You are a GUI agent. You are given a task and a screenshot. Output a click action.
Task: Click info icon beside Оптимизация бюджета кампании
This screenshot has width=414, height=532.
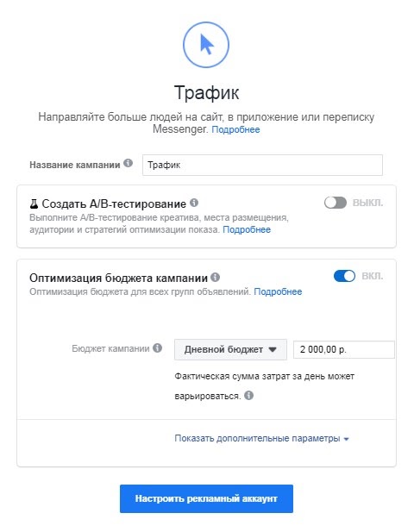coord(215,277)
